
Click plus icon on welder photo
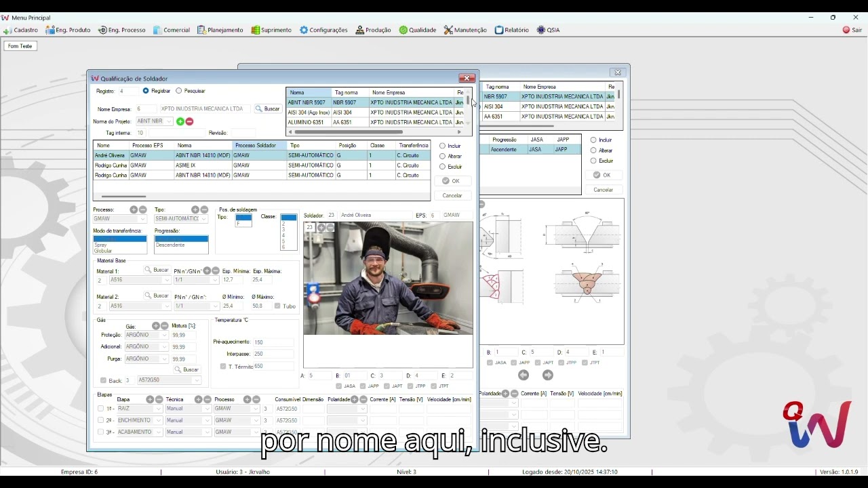pyautogui.click(x=321, y=228)
